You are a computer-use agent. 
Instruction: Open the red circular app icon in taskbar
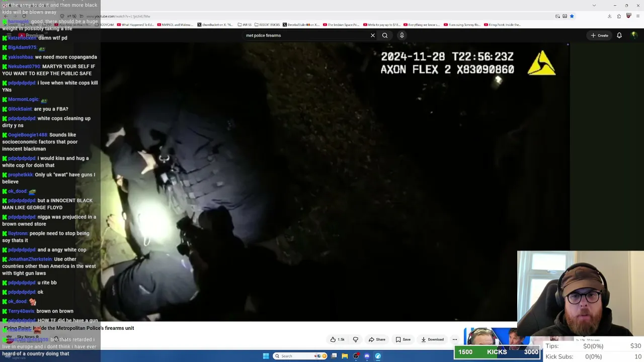pyautogui.click(x=356, y=356)
